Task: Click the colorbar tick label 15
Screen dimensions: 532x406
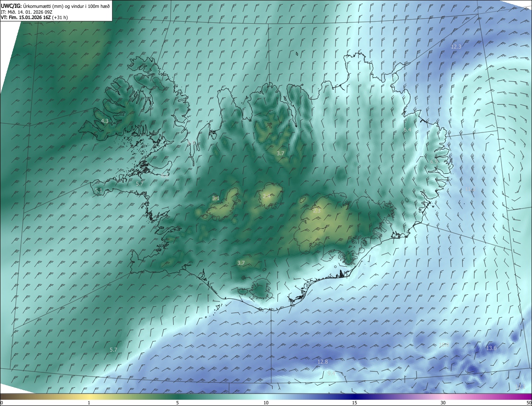Action: click(x=355, y=403)
